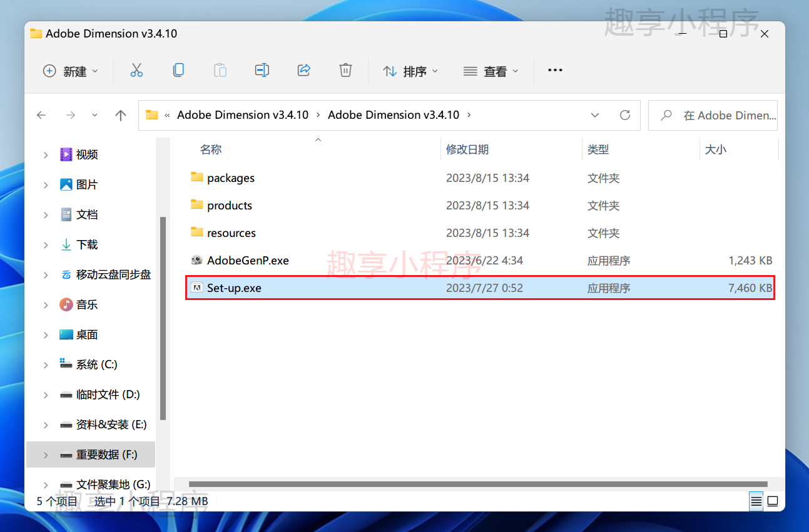This screenshot has width=809, height=532.
Task: Click the Cut scissors icon
Action: coord(136,71)
